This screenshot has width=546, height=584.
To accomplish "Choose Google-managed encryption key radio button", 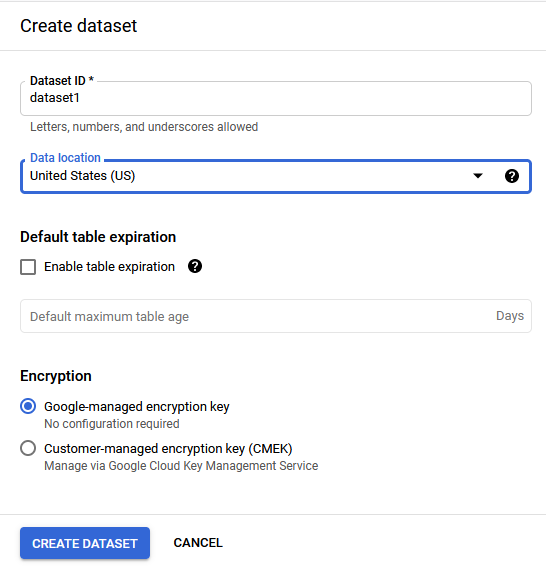I will (28, 406).
